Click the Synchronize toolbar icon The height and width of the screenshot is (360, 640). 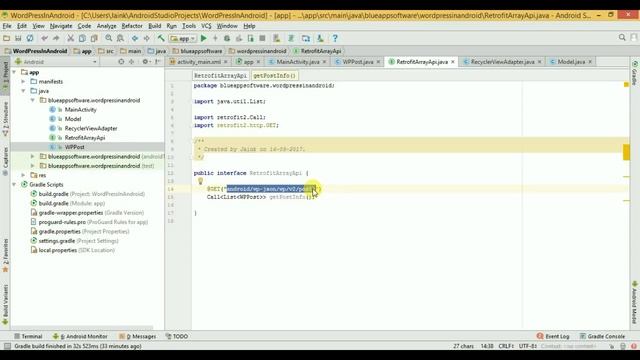pos(30,38)
